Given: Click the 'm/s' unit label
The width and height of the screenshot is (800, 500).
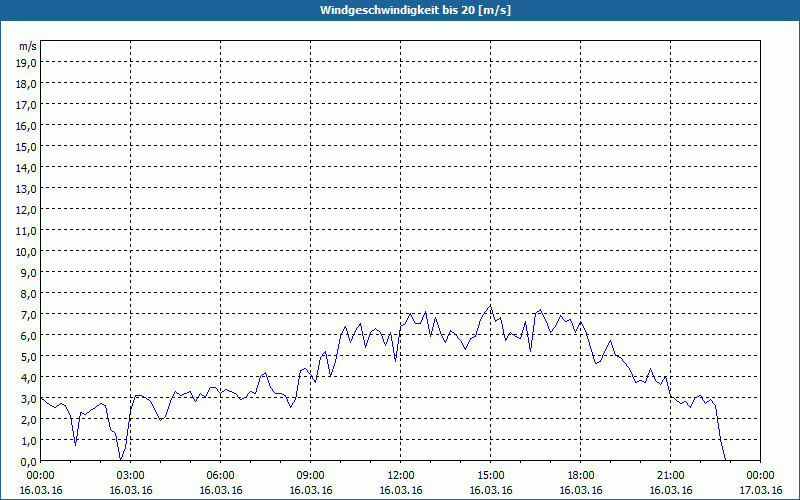Looking at the screenshot, I should coord(28,46).
